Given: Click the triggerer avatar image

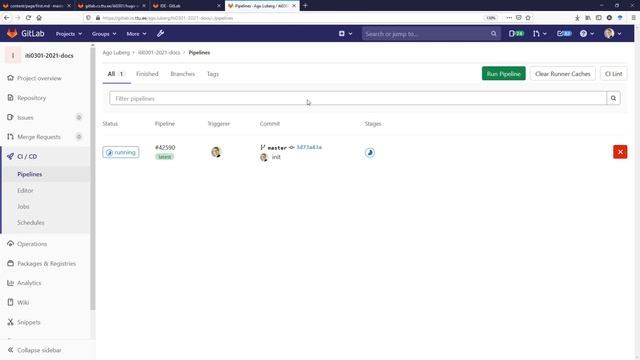Looking at the screenshot, I should [216, 152].
